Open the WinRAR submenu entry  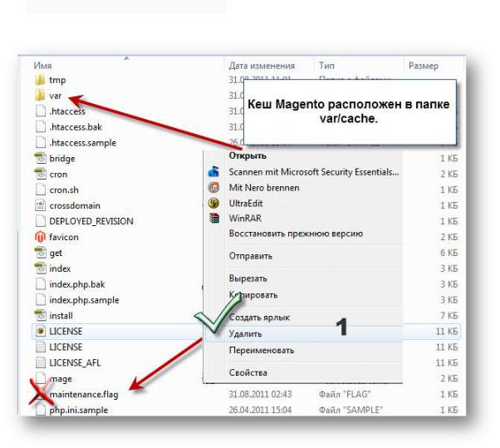click(245, 219)
